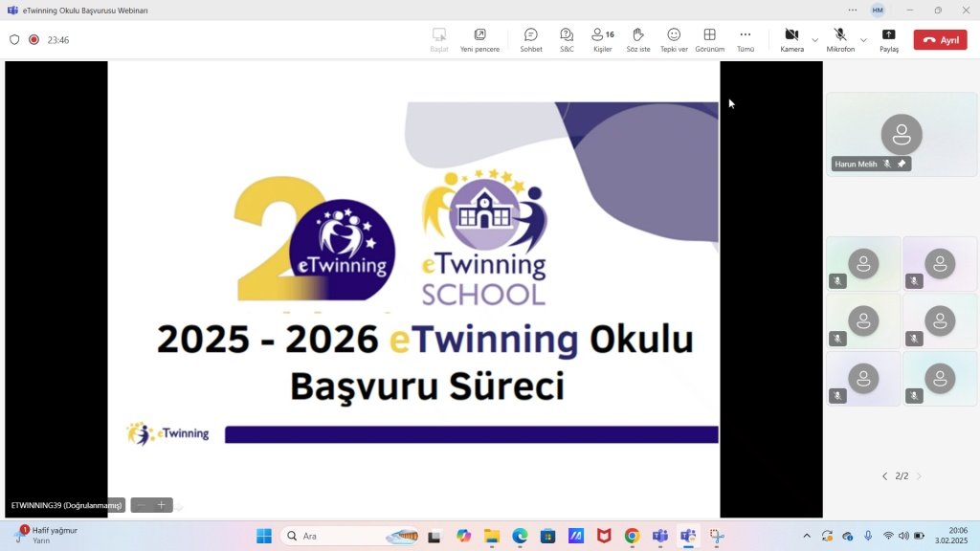Share screen with Paylaş
The width and height of the screenshot is (980, 551).
pyautogui.click(x=889, y=40)
